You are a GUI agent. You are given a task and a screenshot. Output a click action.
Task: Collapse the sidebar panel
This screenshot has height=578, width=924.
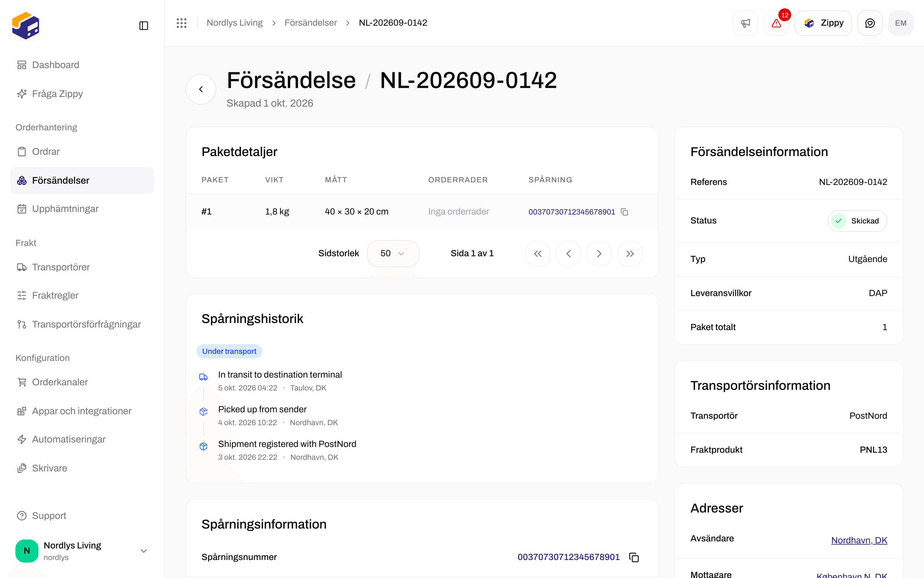click(x=143, y=26)
